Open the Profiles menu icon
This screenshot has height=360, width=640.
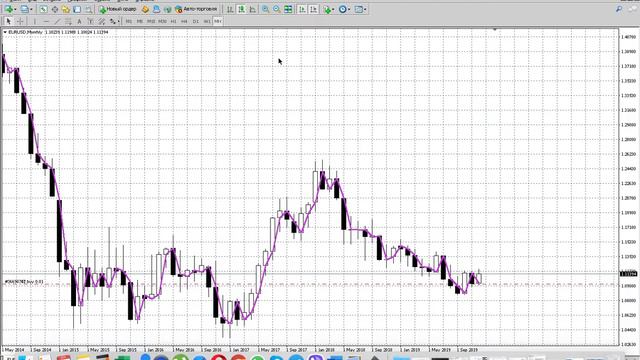click(24, 9)
